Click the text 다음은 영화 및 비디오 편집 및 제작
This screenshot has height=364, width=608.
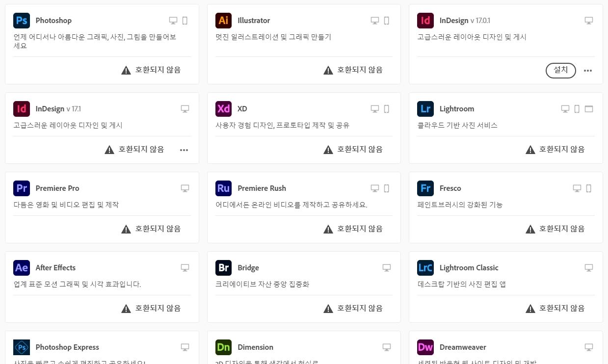[66, 205]
